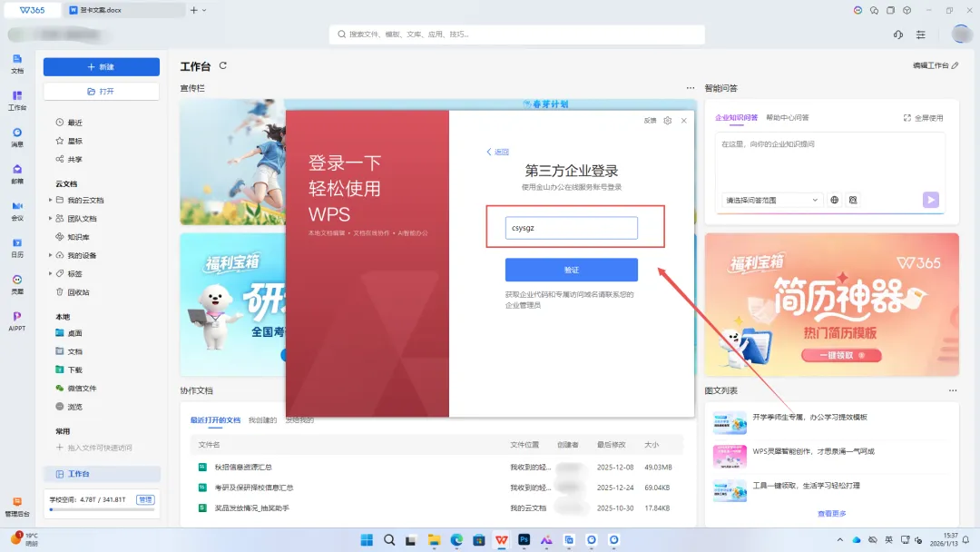
Task: Open 会议 meetings in the left rail
Action: [x=17, y=211]
